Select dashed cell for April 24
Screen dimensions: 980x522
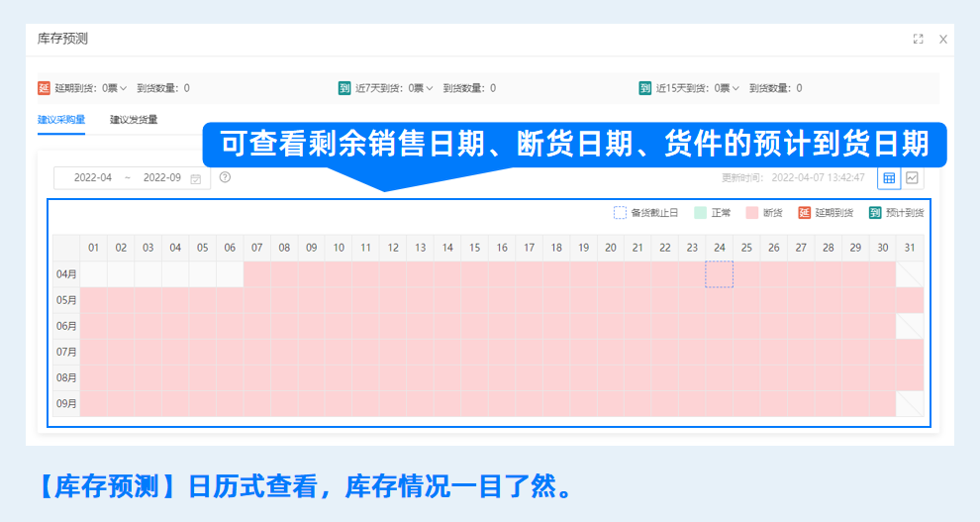pyautogui.click(x=720, y=274)
